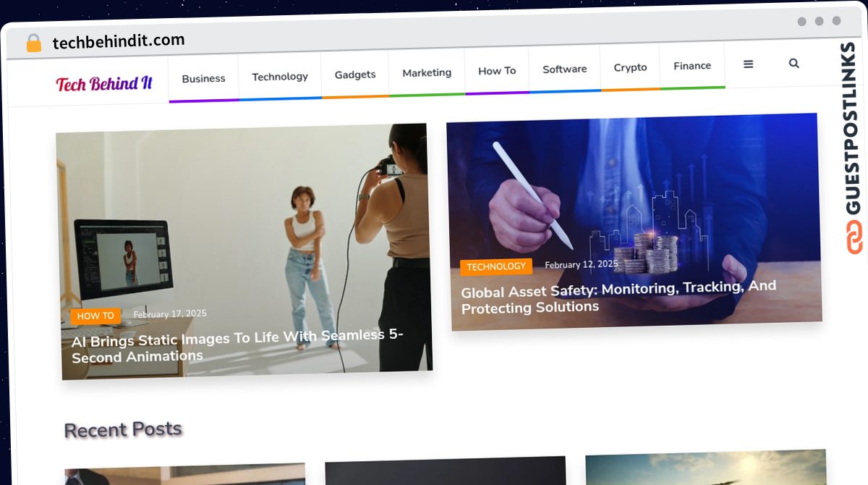Click the padlock icon beside the URL
868x485 pixels.
pos(34,43)
